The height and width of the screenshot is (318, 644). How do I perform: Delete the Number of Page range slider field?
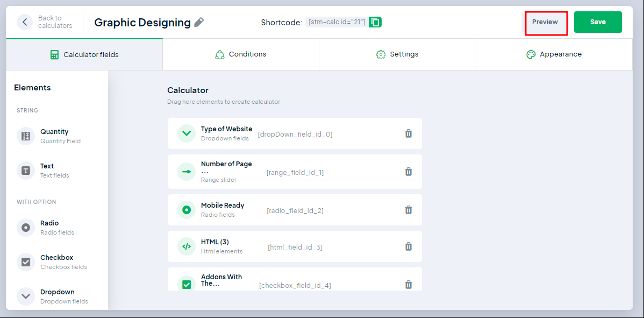pyautogui.click(x=408, y=172)
